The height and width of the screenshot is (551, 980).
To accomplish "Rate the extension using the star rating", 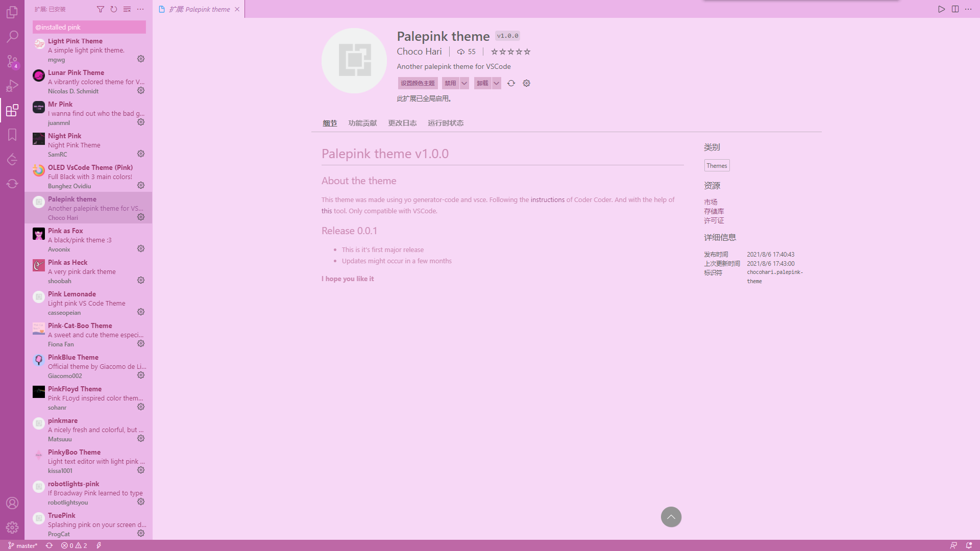I will point(510,52).
